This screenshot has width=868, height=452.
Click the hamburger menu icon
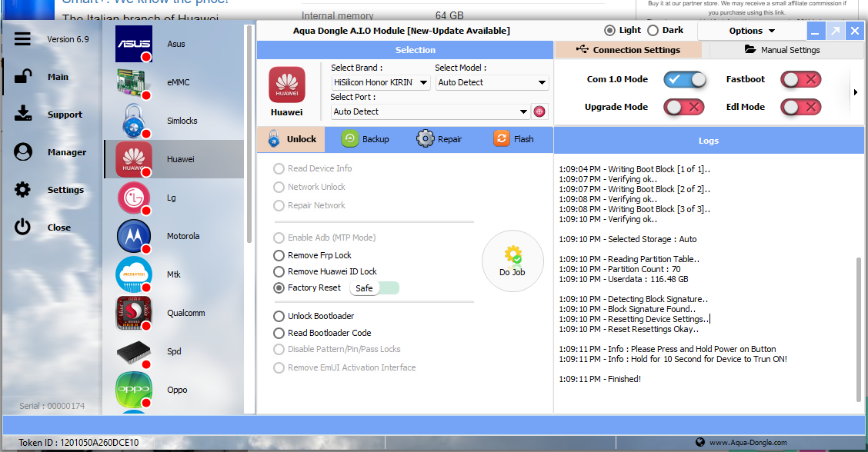(22, 39)
